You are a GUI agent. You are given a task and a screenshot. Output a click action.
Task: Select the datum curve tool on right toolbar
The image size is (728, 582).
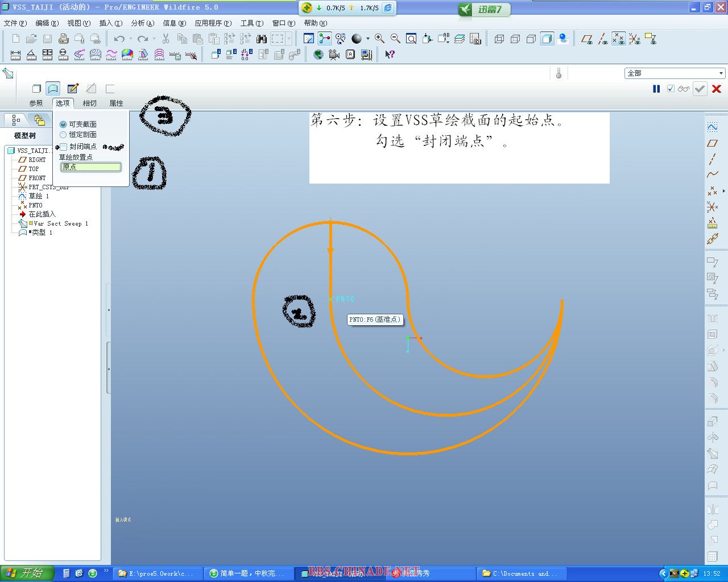pos(712,174)
